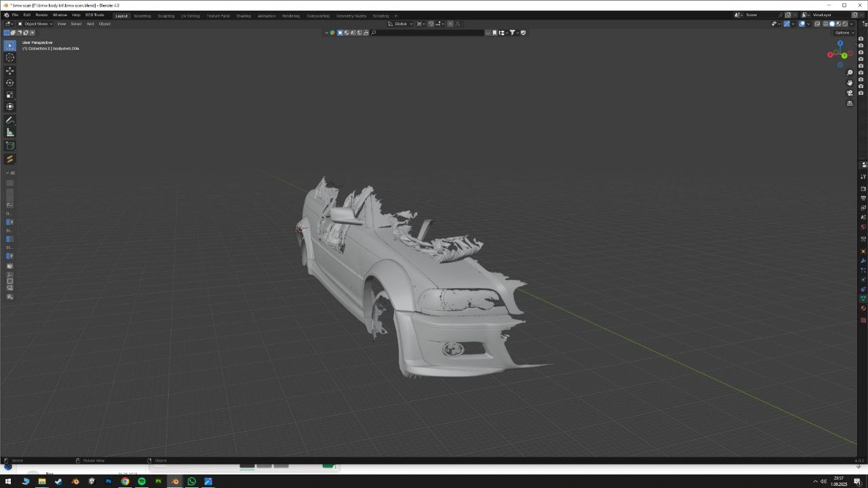868x488 pixels.
Task: Click the zoom magnifier viewport gizmo
Action: (850, 73)
